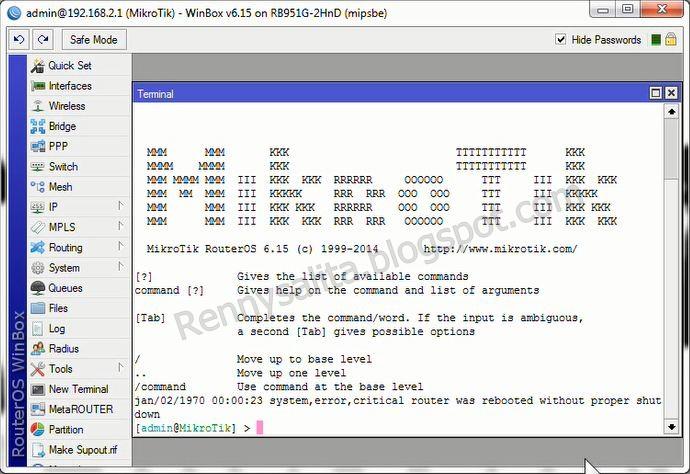Enable Safe Mode
Screen dimensions: 690x474
pos(94,40)
